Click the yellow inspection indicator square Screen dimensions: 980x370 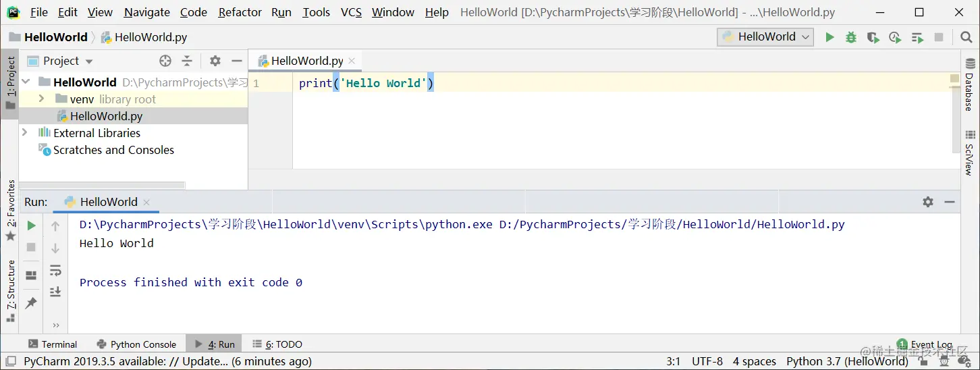pyautogui.click(x=954, y=79)
